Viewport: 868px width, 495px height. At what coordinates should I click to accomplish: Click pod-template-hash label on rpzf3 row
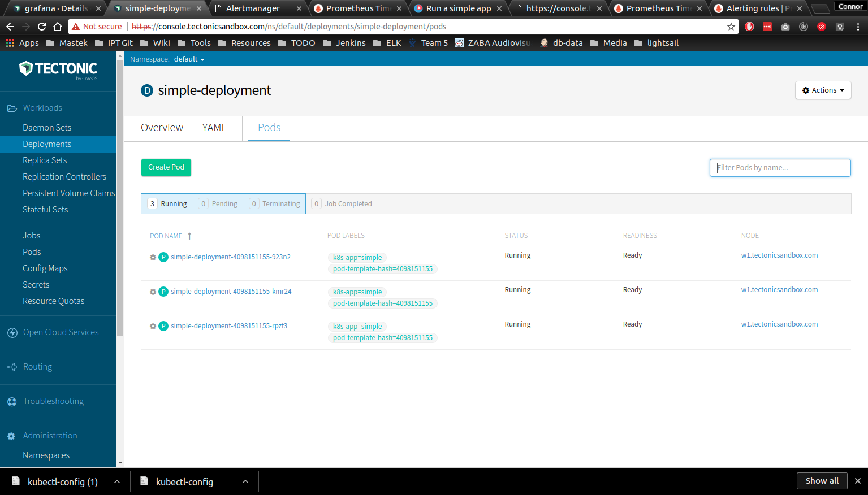(x=383, y=338)
